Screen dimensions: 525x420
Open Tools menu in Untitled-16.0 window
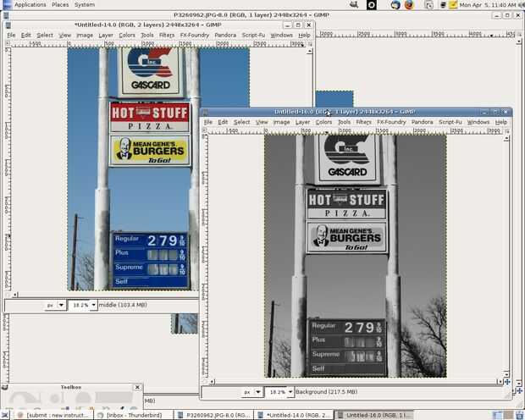[344, 122]
